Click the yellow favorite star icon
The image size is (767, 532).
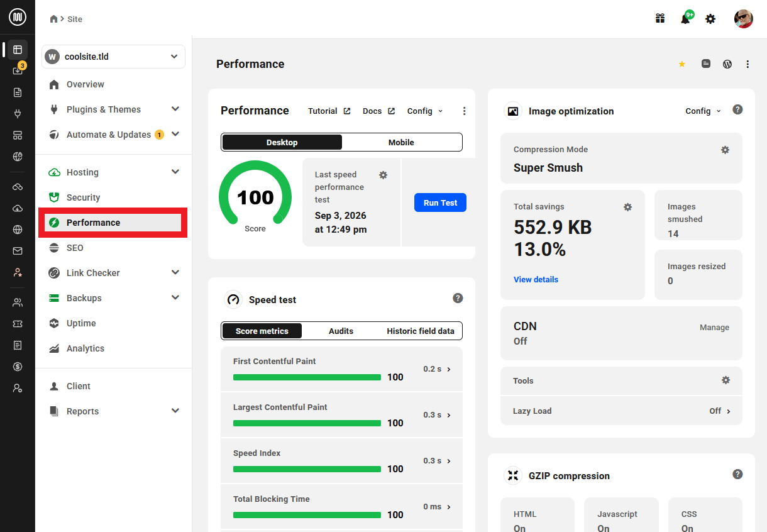682,64
